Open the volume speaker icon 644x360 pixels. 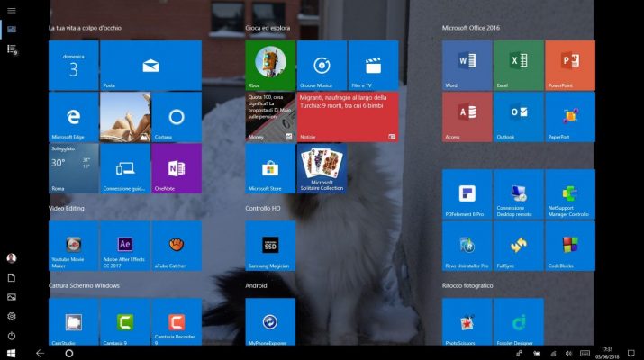pos(568,353)
